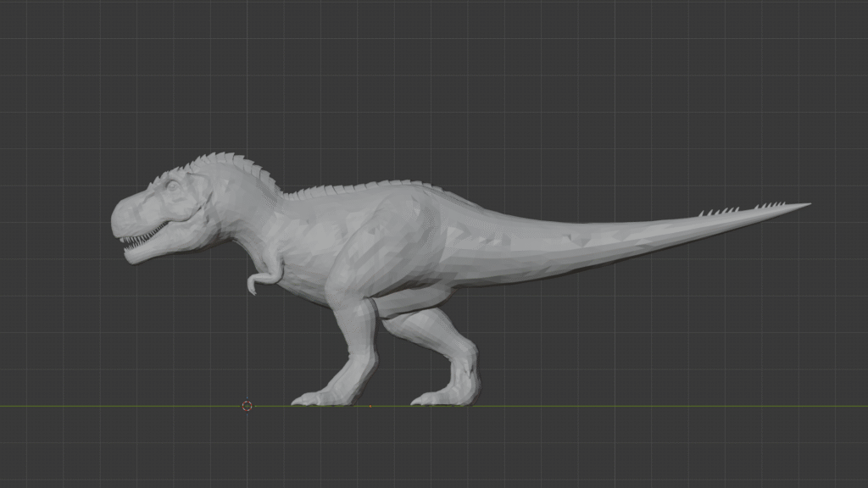Image resolution: width=868 pixels, height=488 pixels.
Task: Click the 3D cursor on the ground line
Action: click(x=247, y=406)
